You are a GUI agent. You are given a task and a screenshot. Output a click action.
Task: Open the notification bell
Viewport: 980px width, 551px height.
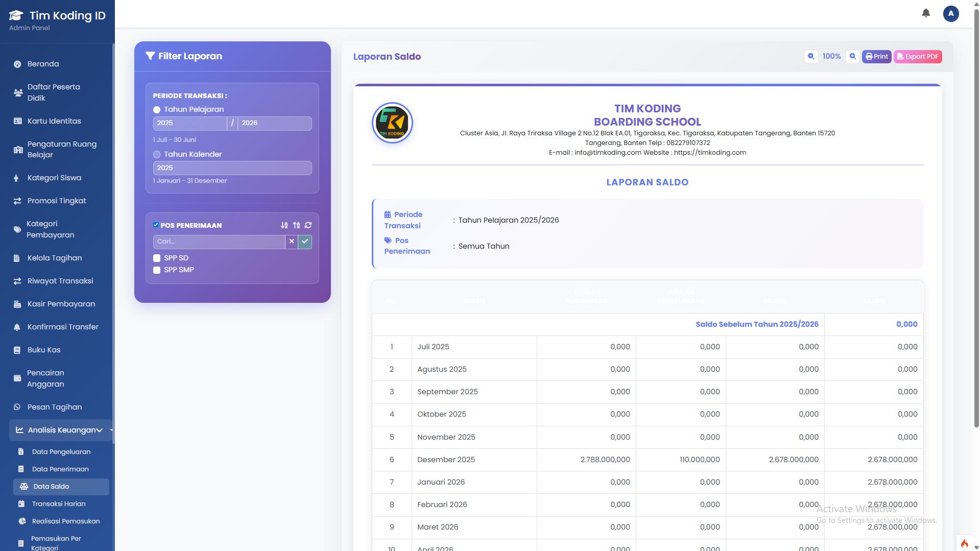tap(925, 13)
